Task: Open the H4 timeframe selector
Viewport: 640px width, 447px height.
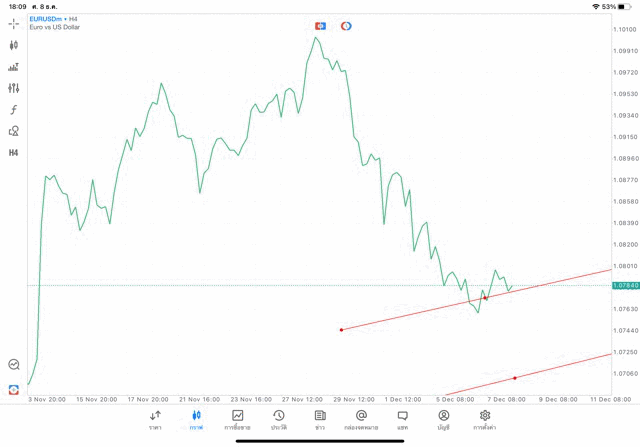Action: (14, 153)
